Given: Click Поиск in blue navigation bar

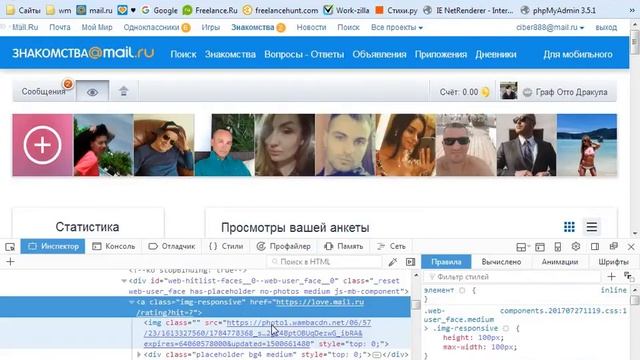Looking at the screenshot, I should point(183,54).
